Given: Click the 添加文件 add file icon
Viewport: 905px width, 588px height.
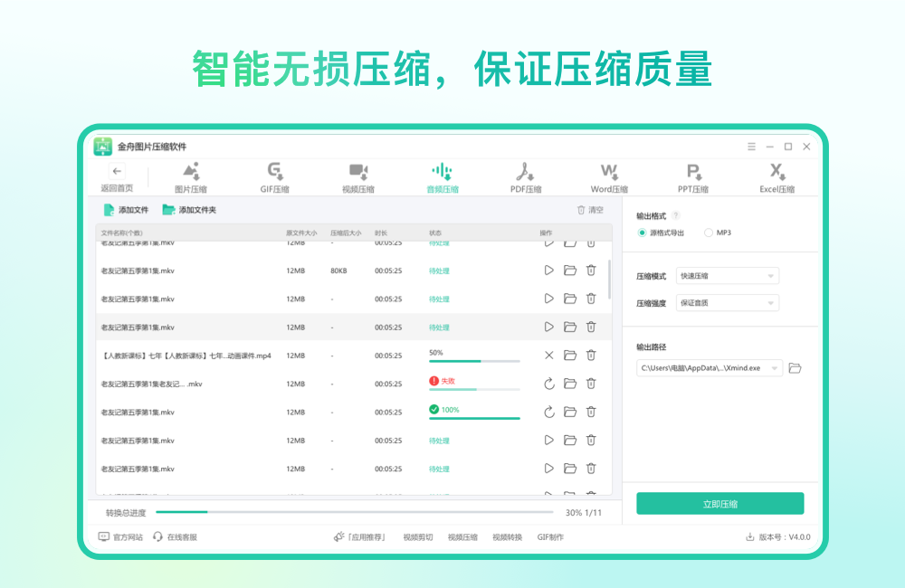Looking at the screenshot, I should coord(107,209).
